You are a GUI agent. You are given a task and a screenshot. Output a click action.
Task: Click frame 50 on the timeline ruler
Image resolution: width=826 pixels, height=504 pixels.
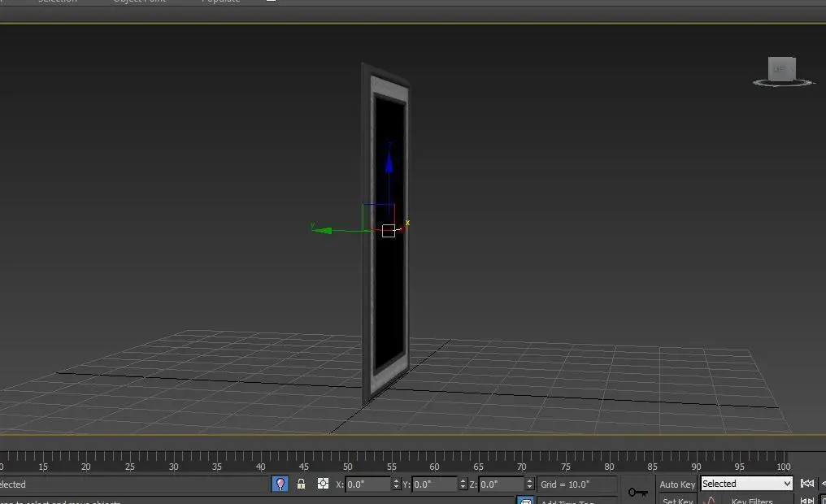(348, 467)
